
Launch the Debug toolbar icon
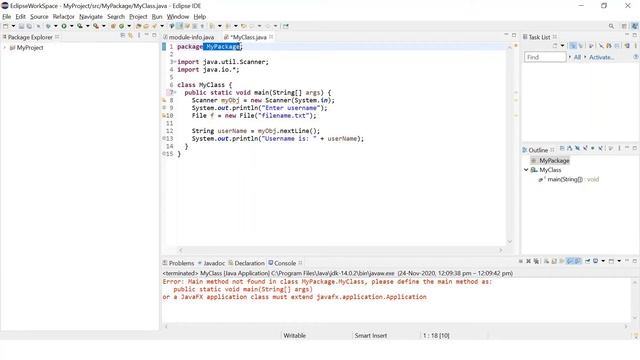(48, 26)
